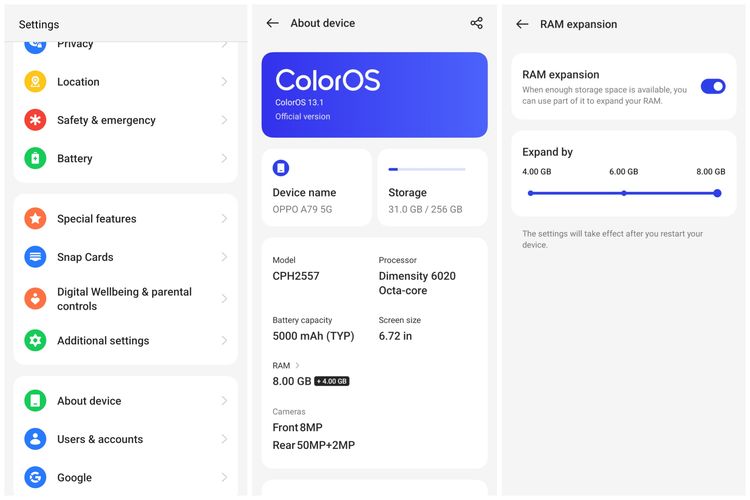Open the chevron next to Users & accounts
Viewport: 750px width, 500px height.
(x=224, y=439)
